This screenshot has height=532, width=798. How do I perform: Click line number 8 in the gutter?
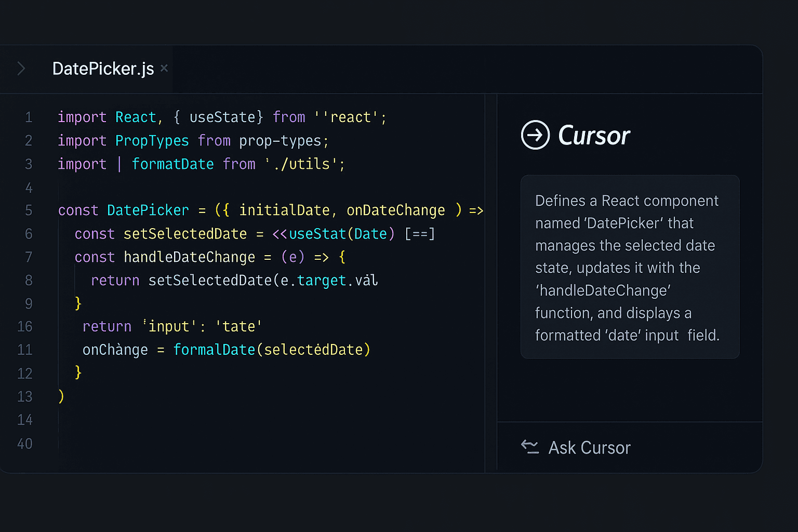coord(29,281)
